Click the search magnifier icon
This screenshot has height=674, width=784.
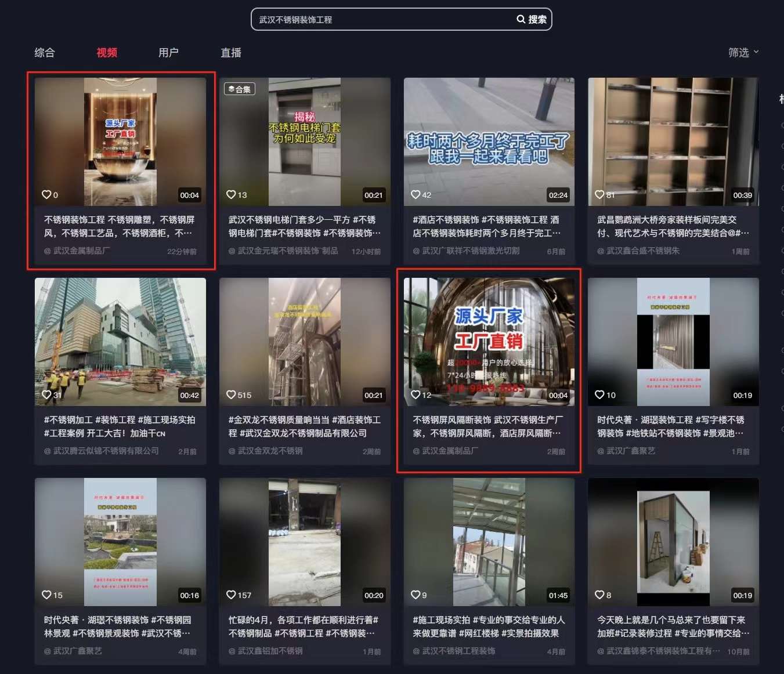pyautogui.click(x=521, y=19)
